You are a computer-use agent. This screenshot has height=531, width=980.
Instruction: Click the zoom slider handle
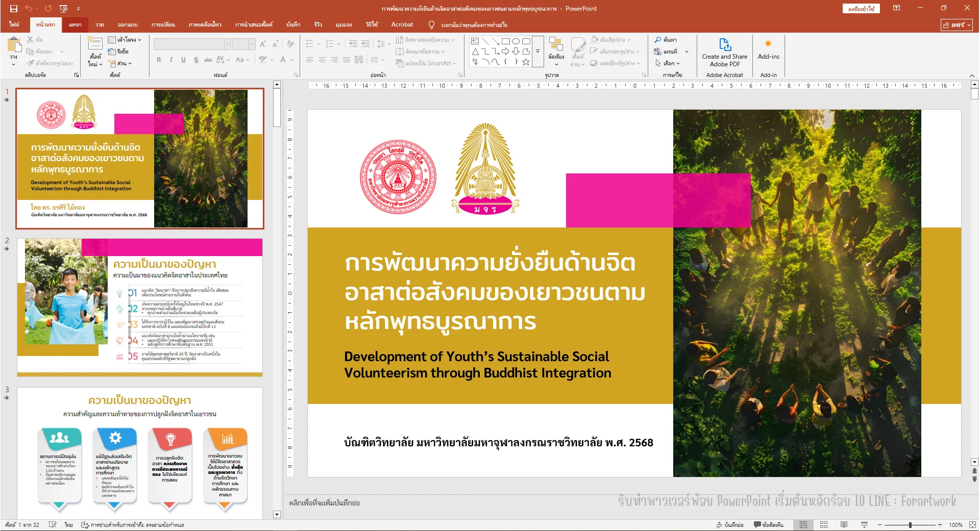(x=910, y=525)
